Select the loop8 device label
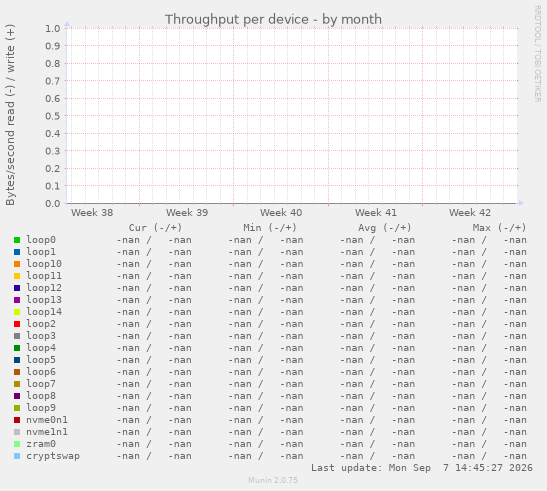547x491 pixels. 41,396
